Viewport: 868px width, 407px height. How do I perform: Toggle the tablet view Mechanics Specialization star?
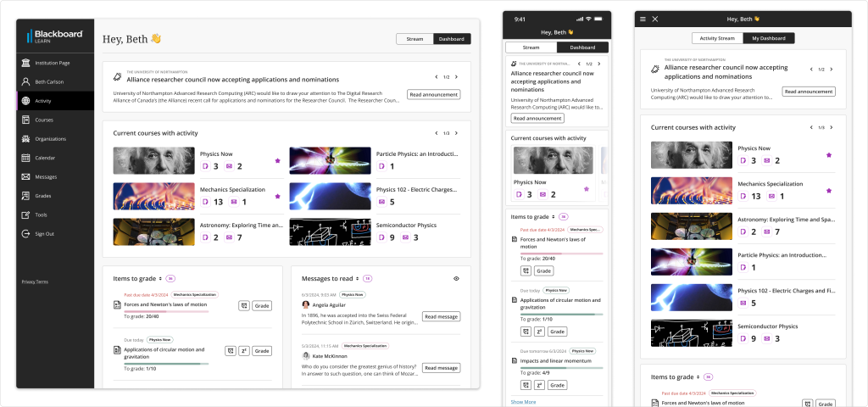pos(829,190)
